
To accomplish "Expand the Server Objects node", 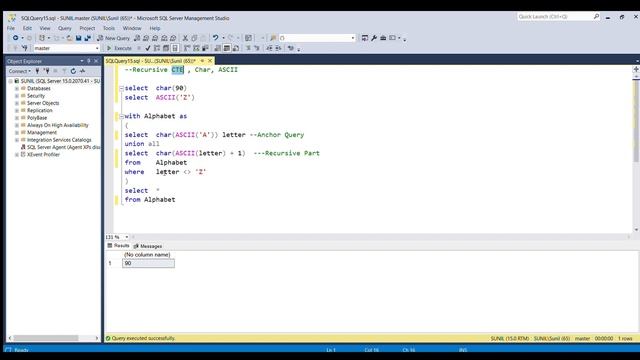I will coord(17,103).
